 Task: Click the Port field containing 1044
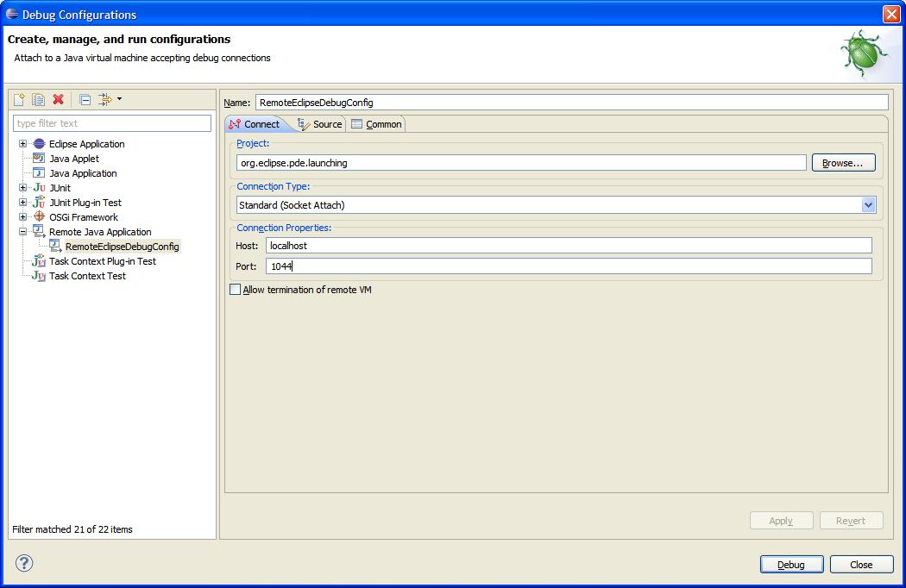pos(569,266)
